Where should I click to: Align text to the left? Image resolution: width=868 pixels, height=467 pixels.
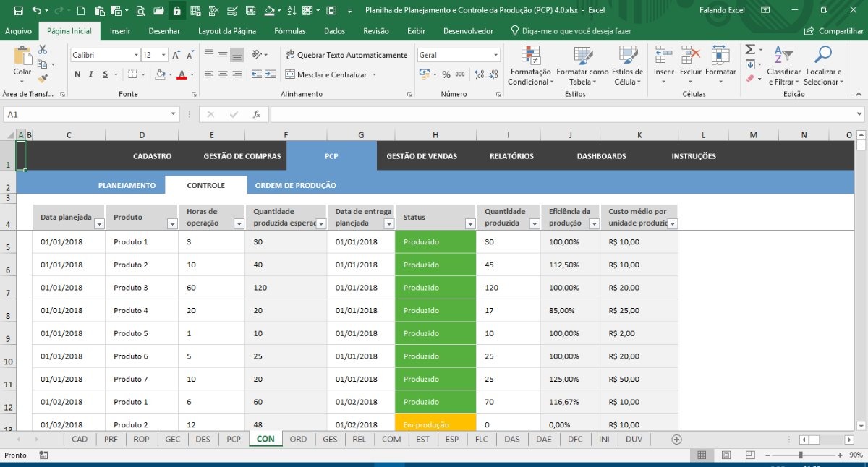[x=209, y=74]
